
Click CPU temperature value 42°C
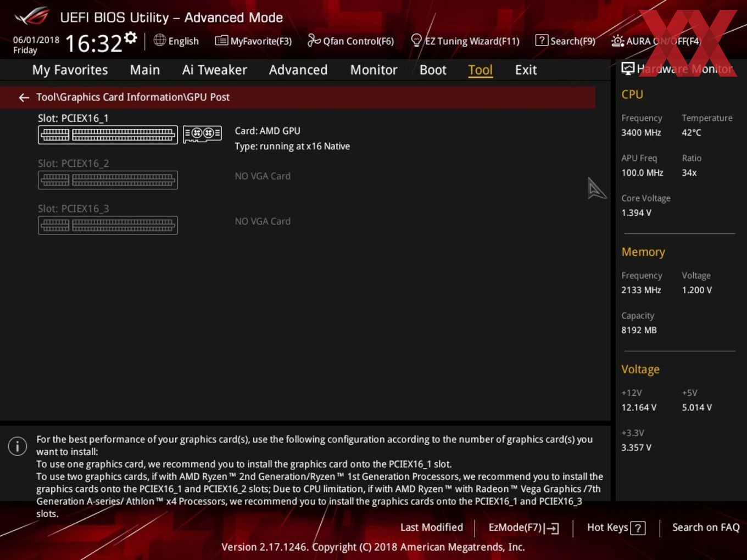(692, 132)
